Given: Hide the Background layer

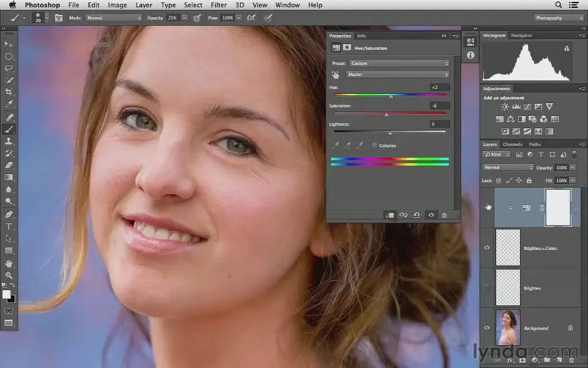Looking at the screenshot, I should coord(487,328).
